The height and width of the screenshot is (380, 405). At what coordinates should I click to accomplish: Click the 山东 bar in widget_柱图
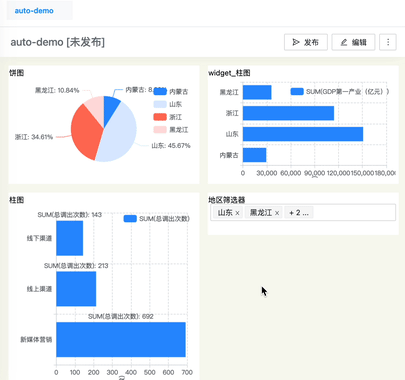point(303,134)
